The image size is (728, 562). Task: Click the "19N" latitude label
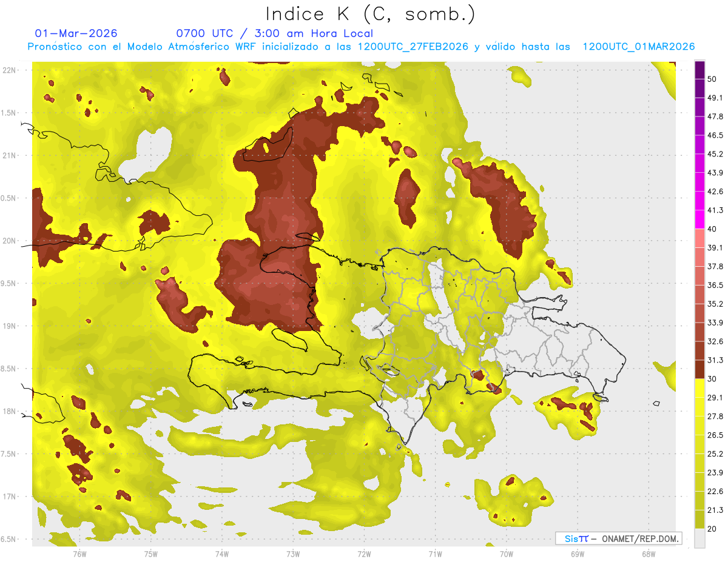[9, 326]
